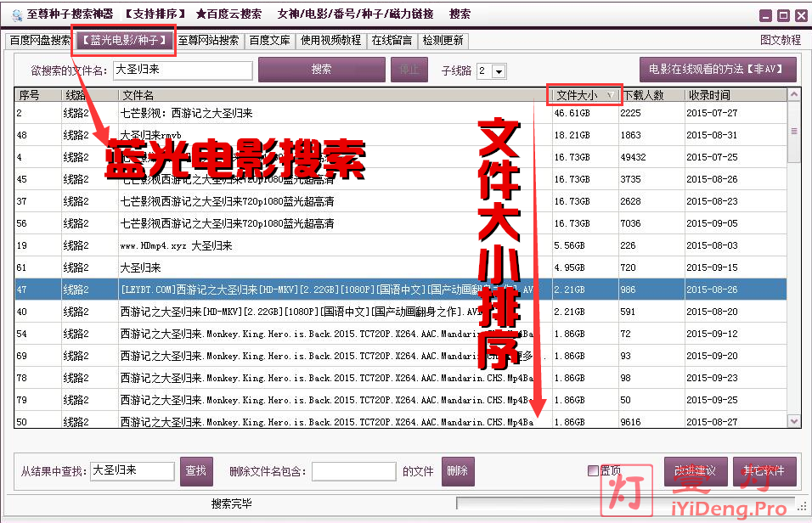The image size is (812, 523).
Task: Maximize the window
Action: pos(783,15)
